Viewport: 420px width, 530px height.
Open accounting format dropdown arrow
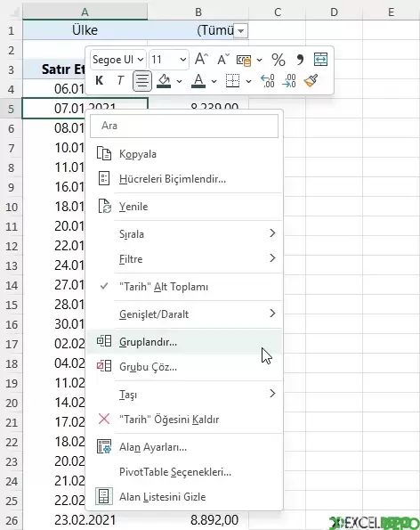click(x=259, y=61)
